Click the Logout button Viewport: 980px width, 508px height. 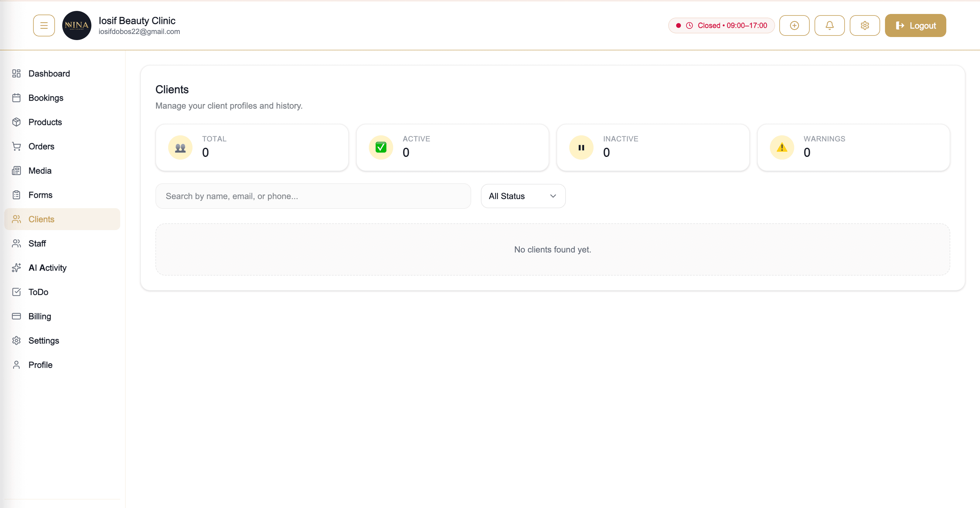tap(915, 25)
